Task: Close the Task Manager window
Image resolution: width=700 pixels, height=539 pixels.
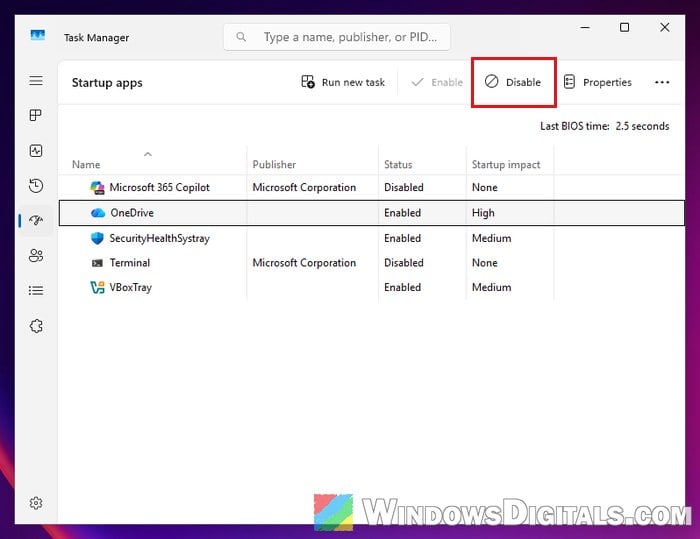Action: click(665, 28)
